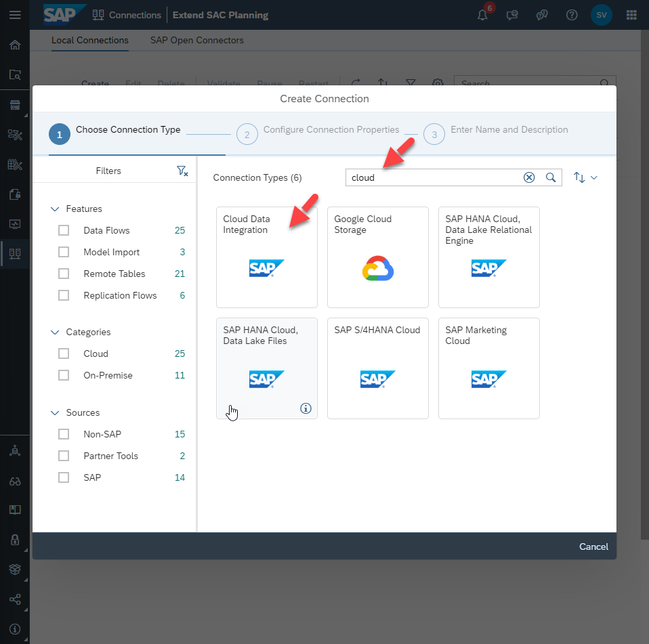Clear all filters icon beside Filters
Viewport: 649px width, 644px height.
(182, 171)
